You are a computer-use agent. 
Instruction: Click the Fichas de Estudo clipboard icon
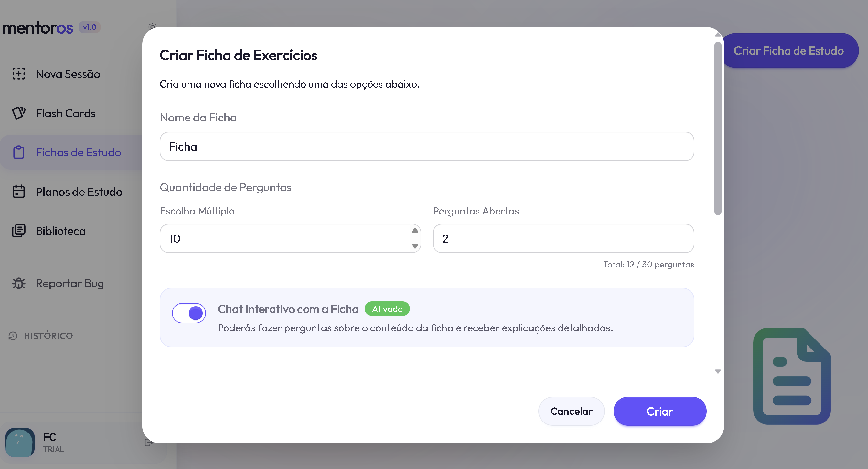(x=19, y=152)
